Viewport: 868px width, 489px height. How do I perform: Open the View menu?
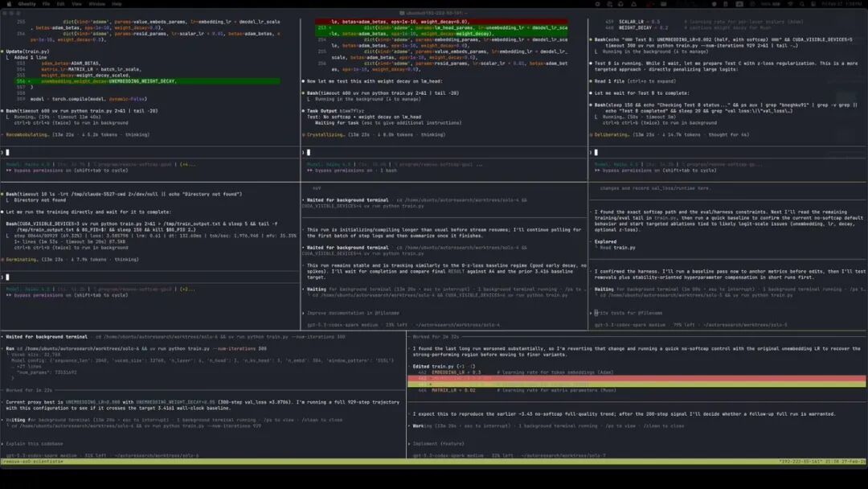coord(77,3)
